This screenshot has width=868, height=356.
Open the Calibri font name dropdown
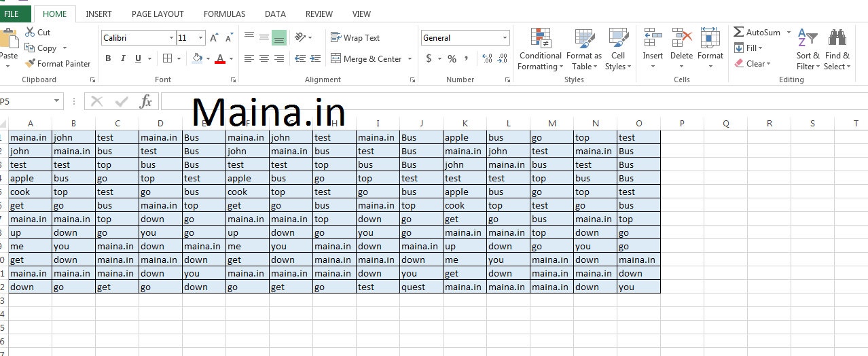[171, 38]
